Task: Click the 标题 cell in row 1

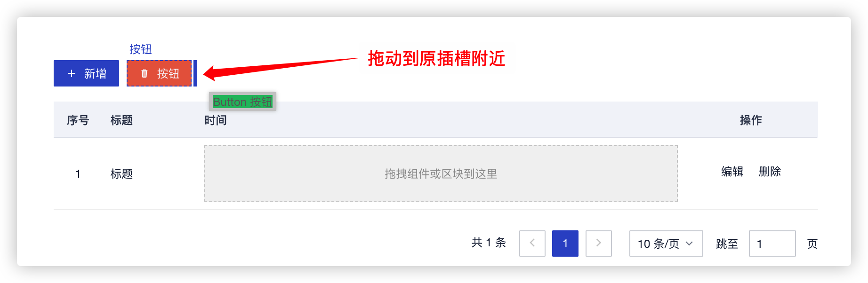Action: click(121, 174)
